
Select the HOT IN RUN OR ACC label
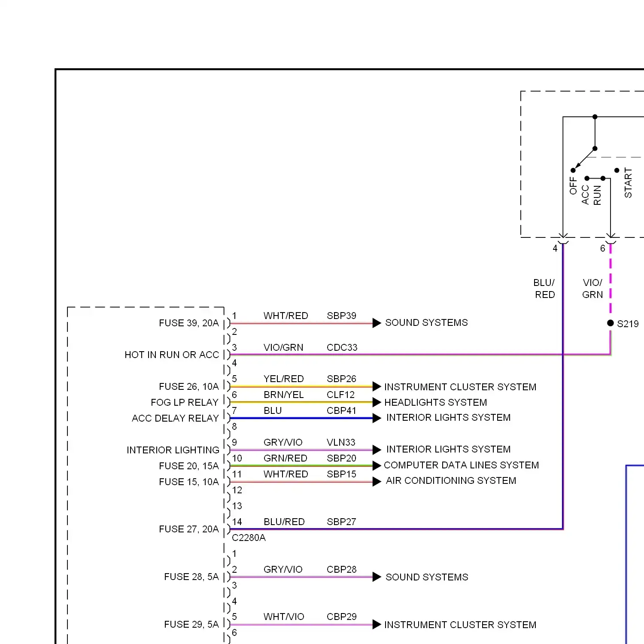172,355
